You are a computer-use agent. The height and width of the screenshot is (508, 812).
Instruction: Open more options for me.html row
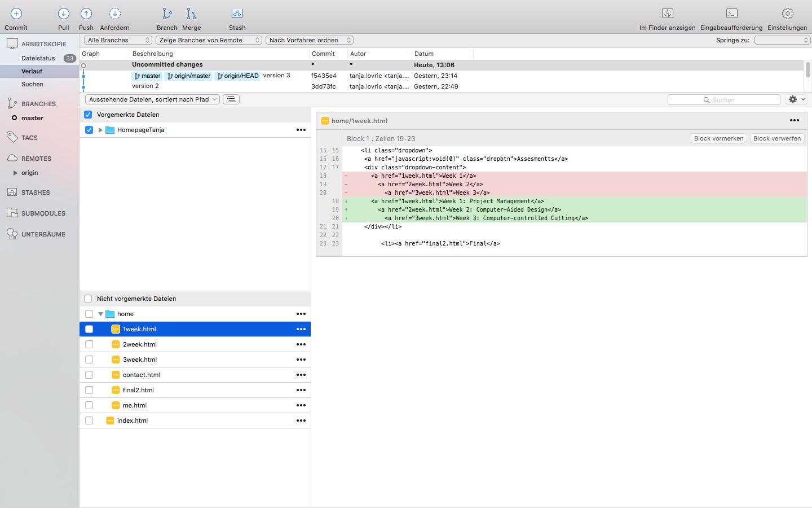301,405
